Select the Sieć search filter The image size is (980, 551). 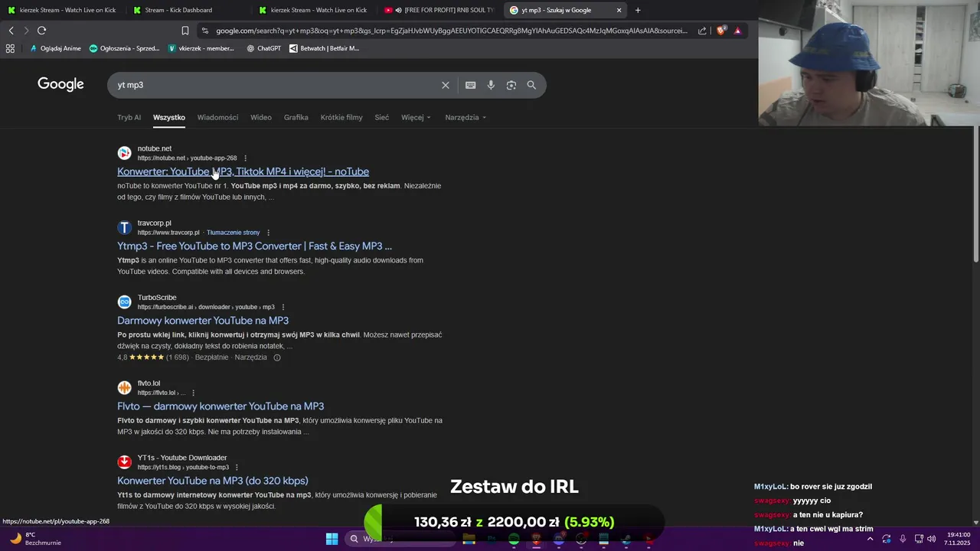[381, 117]
